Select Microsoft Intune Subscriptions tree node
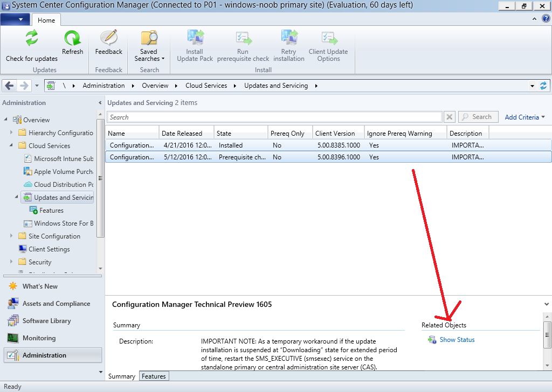Image resolution: width=552 pixels, height=392 pixels. point(58,158)
